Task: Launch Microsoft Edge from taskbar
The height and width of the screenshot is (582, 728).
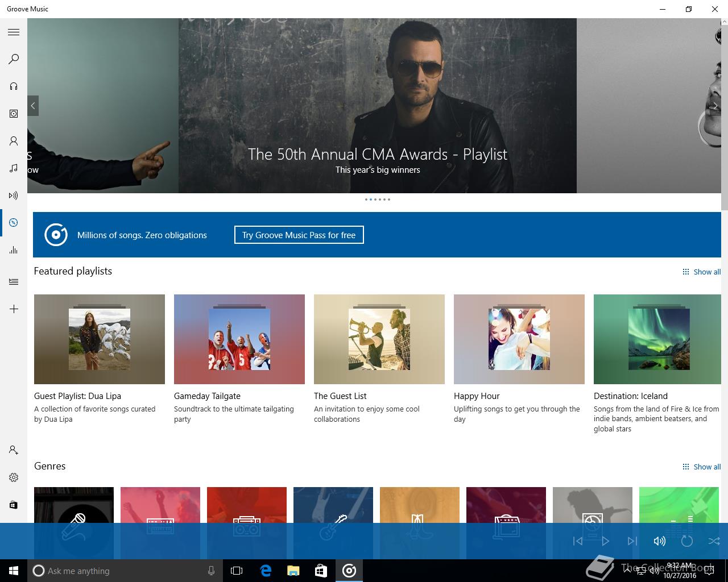Action: pos(266,571)
